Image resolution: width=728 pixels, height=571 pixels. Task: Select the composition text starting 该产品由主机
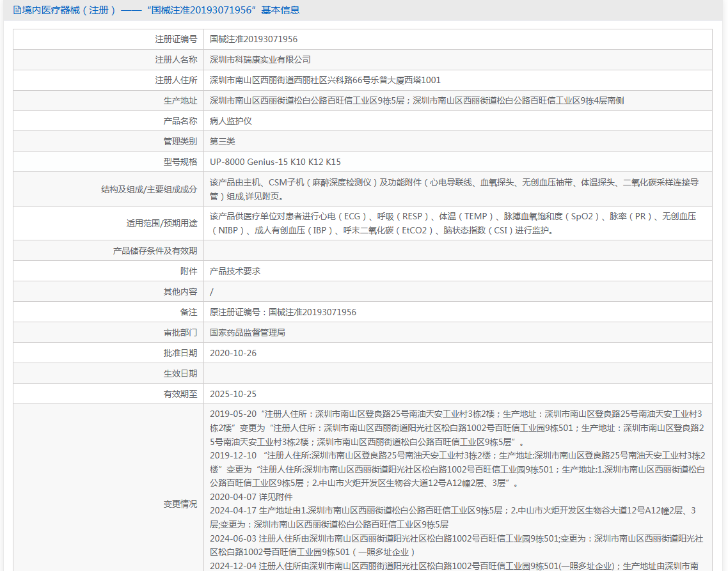tap(454, 189)
